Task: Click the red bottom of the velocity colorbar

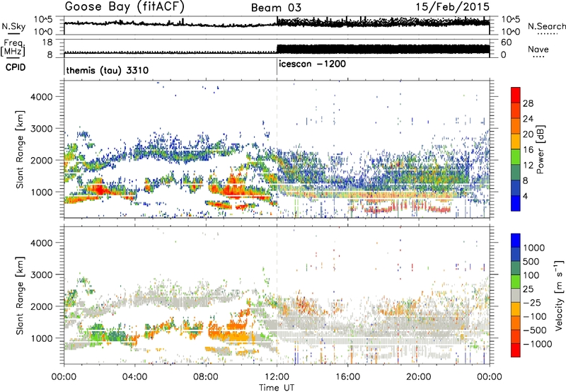Action: click(x=516, y=350)
